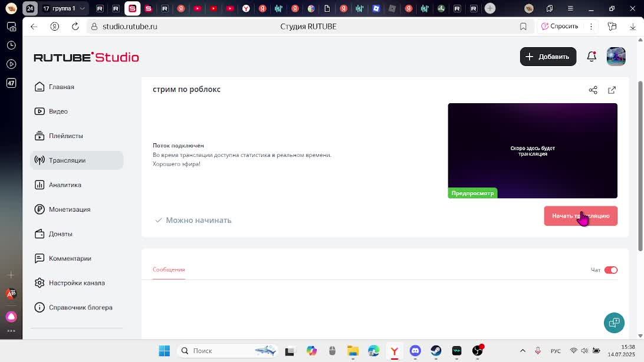Viewport: 644px width, 362px height.
Task: Open the support chat bubble
Action: click(x=614, y=322)
